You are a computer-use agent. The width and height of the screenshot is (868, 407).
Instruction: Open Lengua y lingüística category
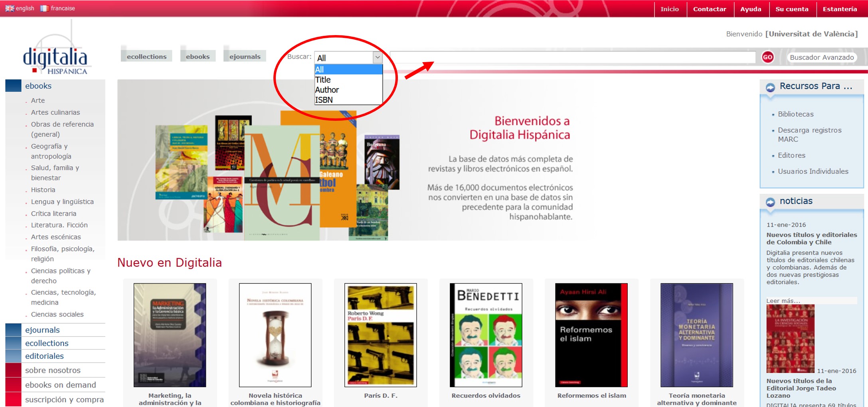click(x=62, y=202)
